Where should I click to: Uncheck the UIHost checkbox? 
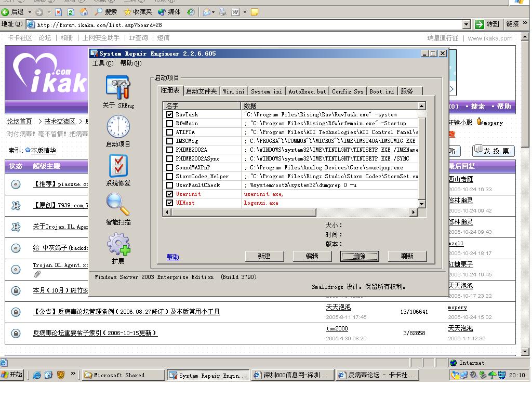(x=170, y=203)
